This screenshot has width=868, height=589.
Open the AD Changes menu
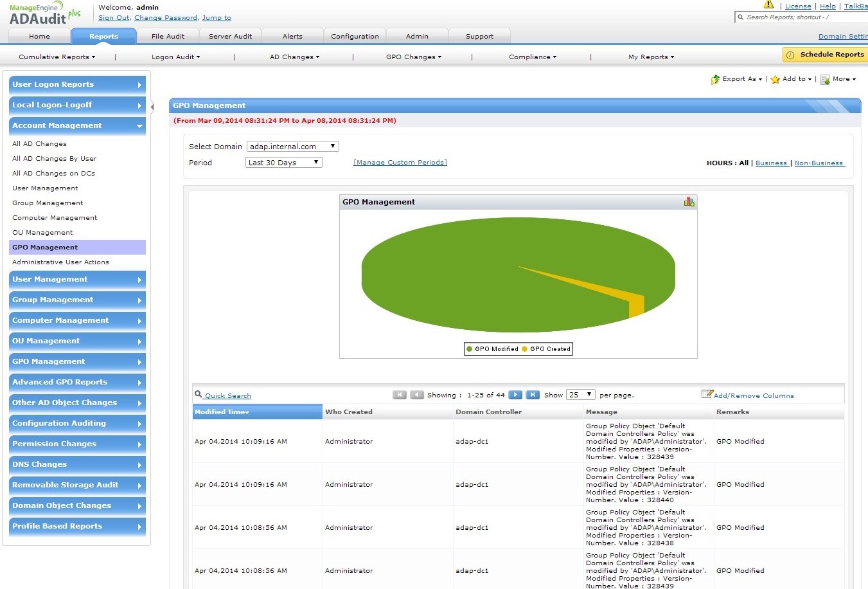(294, 57)
